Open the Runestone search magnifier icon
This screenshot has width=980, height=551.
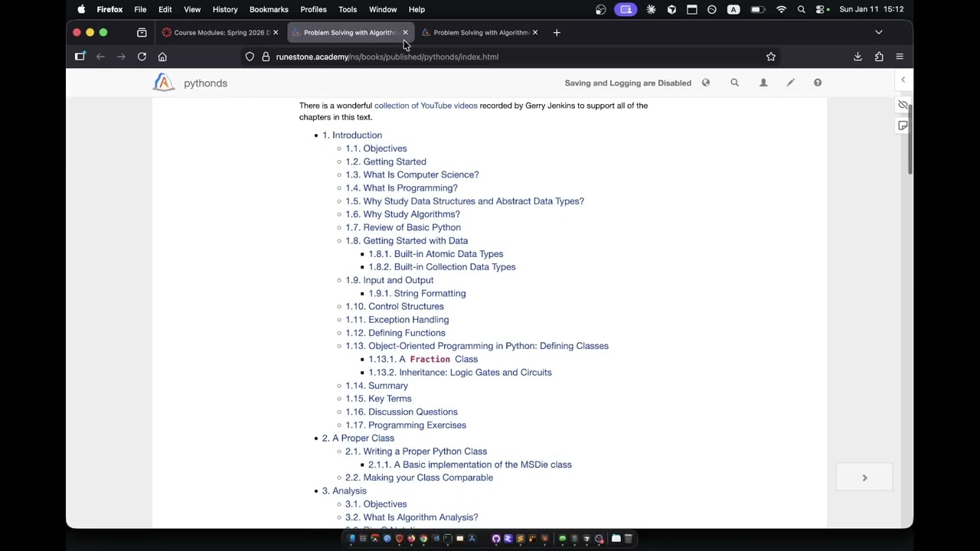734,83
